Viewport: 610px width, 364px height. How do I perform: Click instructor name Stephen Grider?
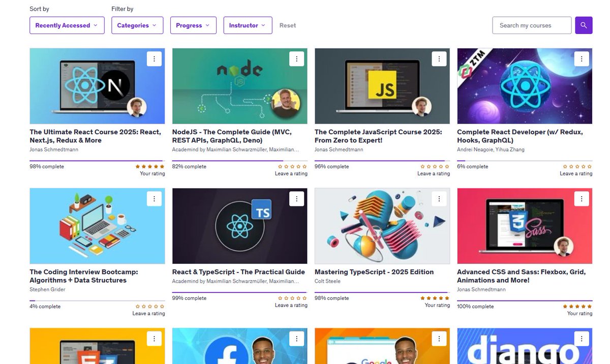click(47, 289)
